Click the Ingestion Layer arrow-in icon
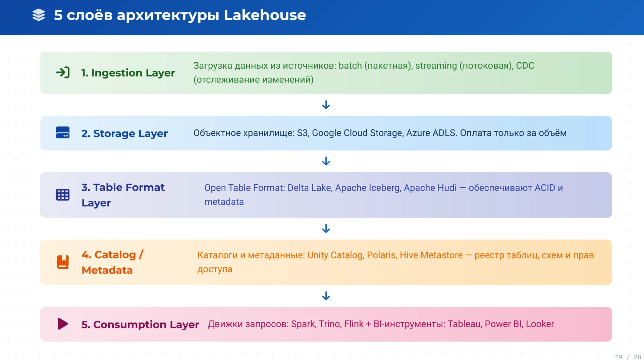This screenshot has height=362, width=644. tap(63, 73)
